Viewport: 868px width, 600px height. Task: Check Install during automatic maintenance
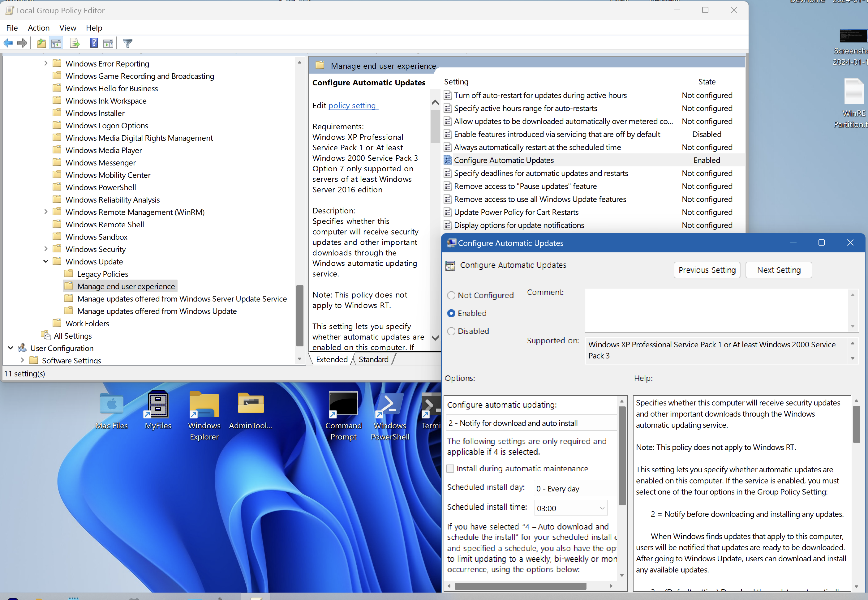450,469
